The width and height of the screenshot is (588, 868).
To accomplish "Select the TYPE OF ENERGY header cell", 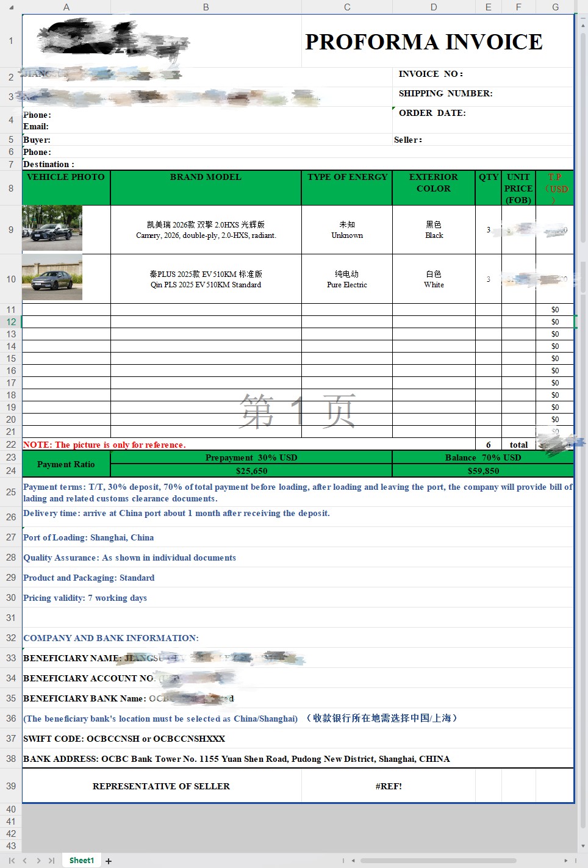I will (x=347, y=188).
